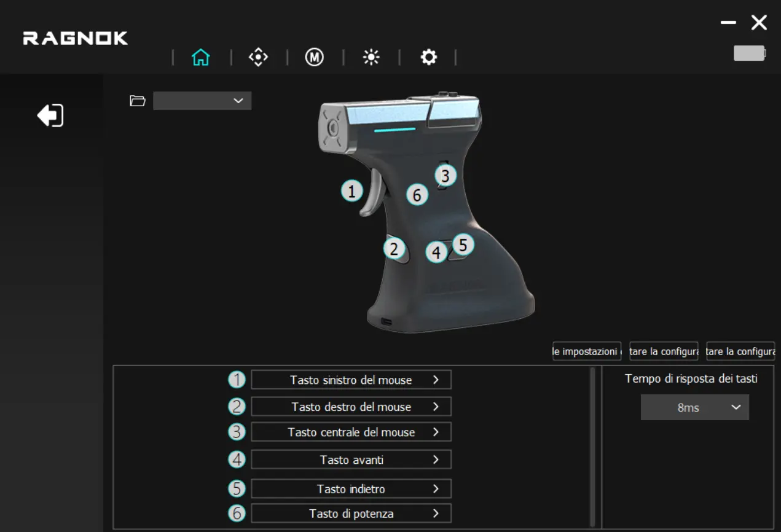Select button marker 5 on the device
The width and height of the screenshot is (781, 532).
tap(463, 245)
